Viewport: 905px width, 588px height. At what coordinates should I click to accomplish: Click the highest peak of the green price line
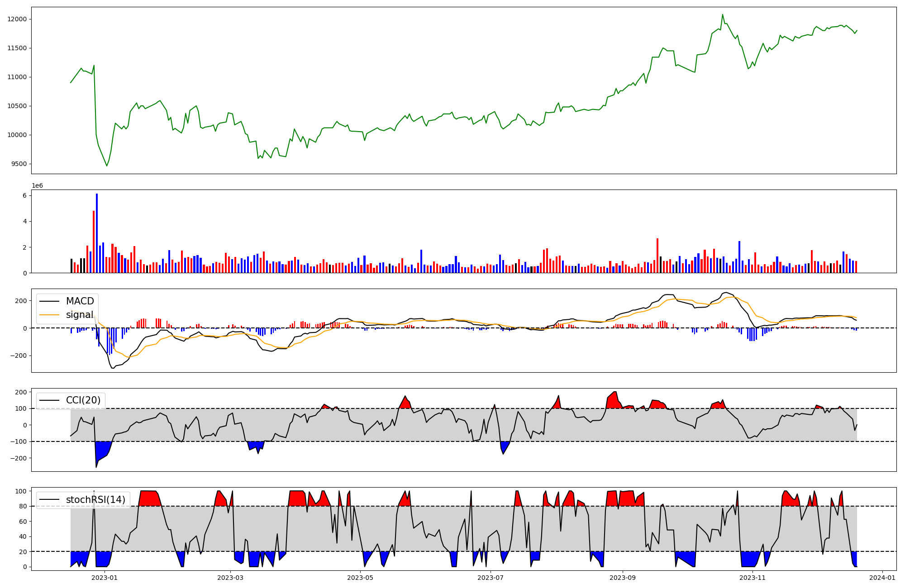[722, 14]
